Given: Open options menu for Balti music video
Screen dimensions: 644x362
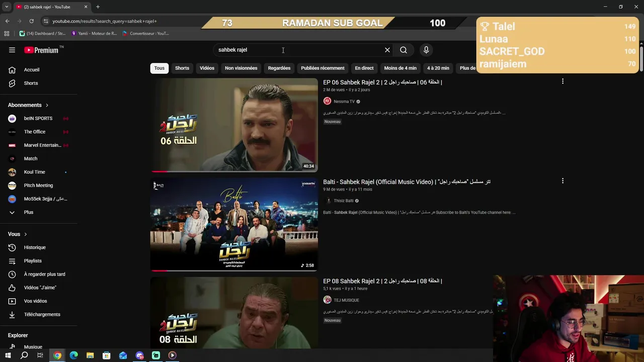Looking at the screenshot, I should [x=562, y=181].
